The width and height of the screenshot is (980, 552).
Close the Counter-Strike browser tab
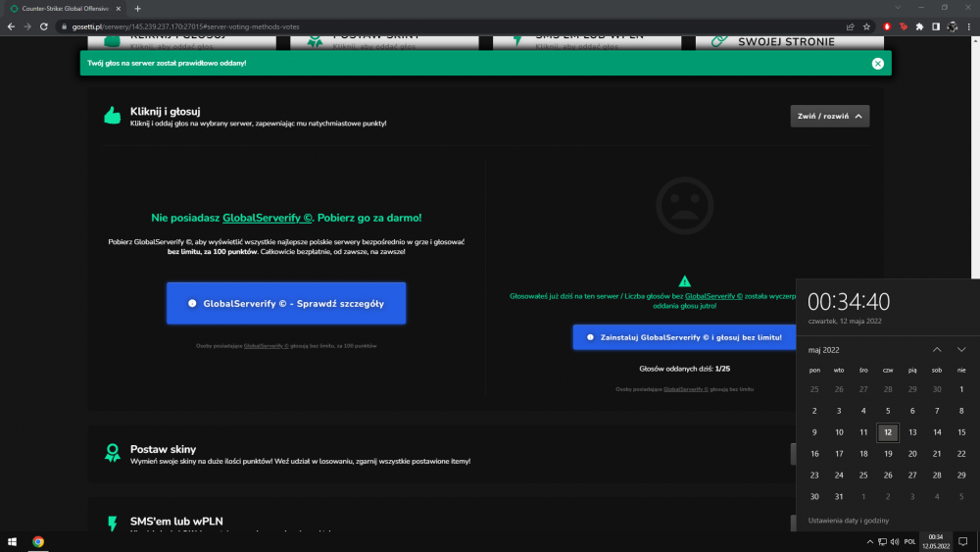coord(119,9)
